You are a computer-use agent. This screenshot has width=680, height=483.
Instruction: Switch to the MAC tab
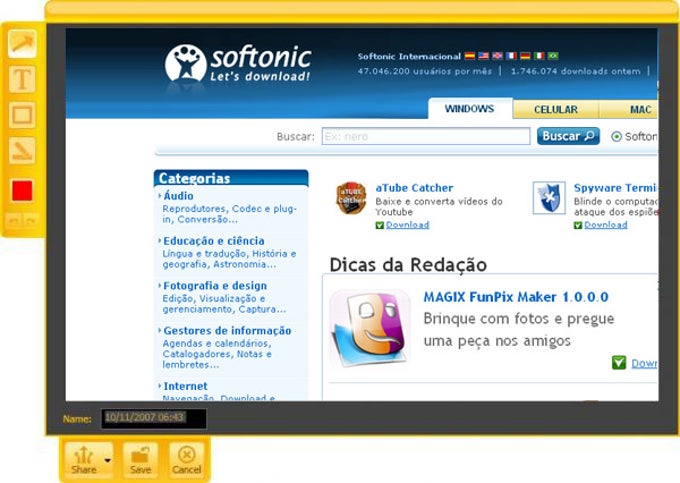(629, 110)
